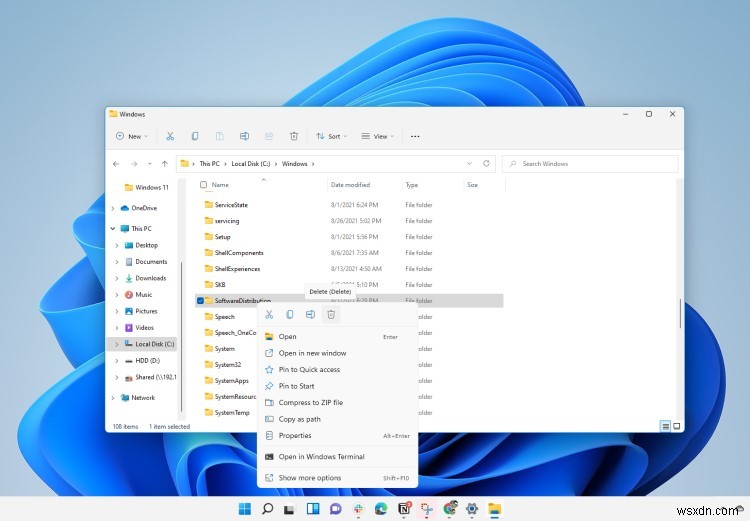Refresh the Windows folder view
Screen dimensions: 750x521
pos(486,163)
